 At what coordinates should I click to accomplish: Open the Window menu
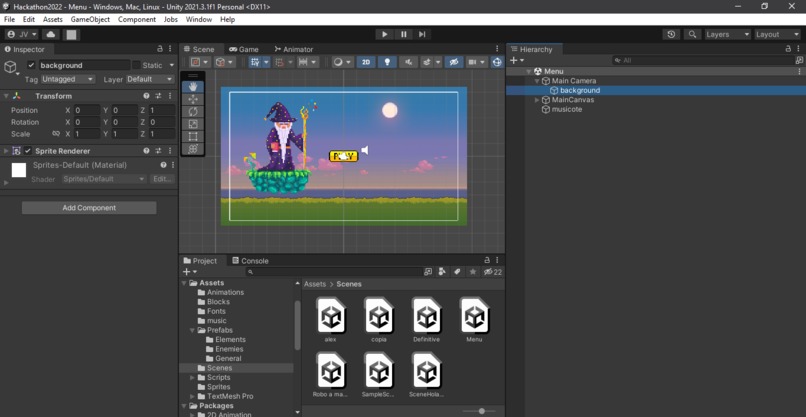198,20
